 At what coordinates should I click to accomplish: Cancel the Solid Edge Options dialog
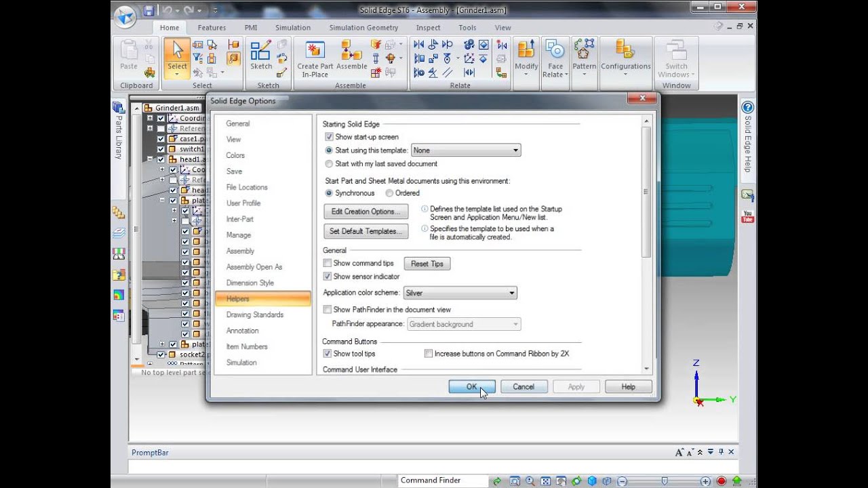[x=524, y=387]
